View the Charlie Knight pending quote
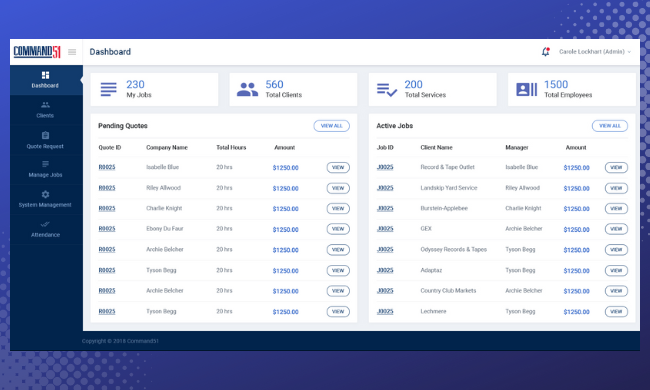Viewport: 650px width, 390px height. click(338, 208)
